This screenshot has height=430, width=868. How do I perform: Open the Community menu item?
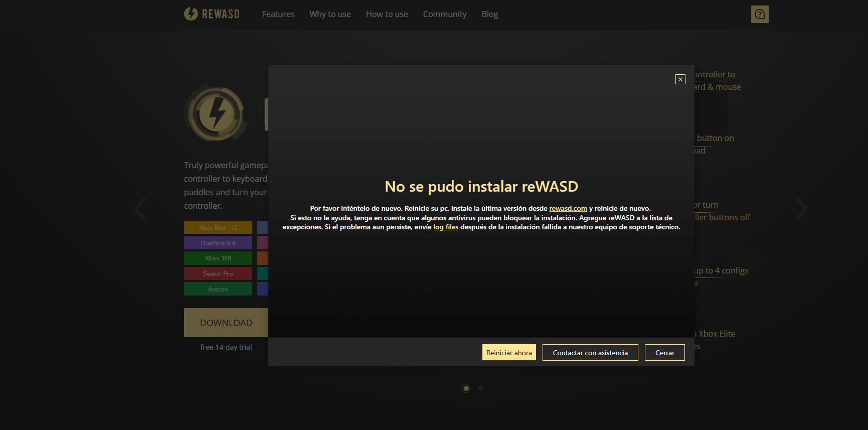pos(444,14)
